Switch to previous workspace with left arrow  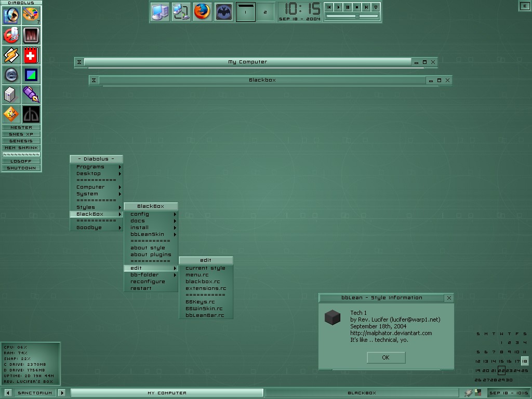point(8,393)
